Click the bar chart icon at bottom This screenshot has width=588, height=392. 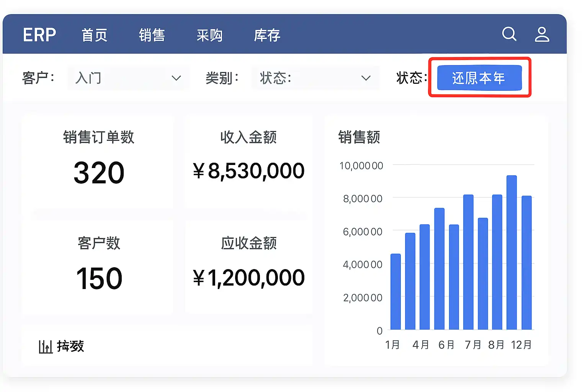(x=46, y=346)
